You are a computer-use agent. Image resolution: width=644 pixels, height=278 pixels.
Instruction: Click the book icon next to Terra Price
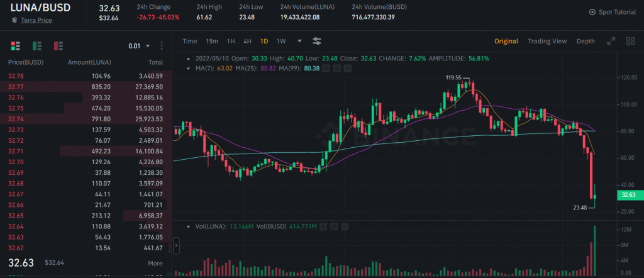point(14,20)
